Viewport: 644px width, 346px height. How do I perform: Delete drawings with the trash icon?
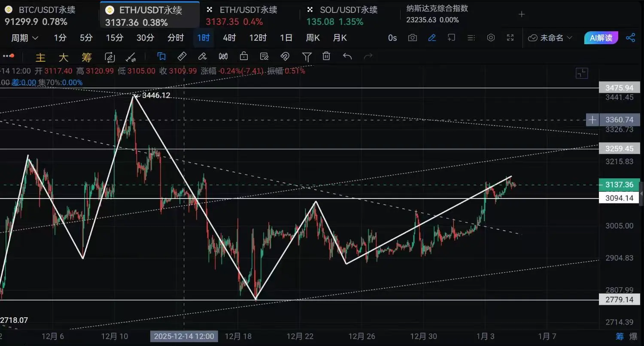click(x=327, y=56)
